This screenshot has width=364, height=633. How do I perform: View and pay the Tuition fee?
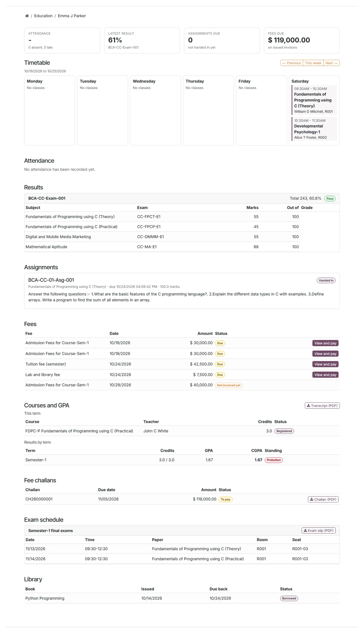[x=325, y=364]
